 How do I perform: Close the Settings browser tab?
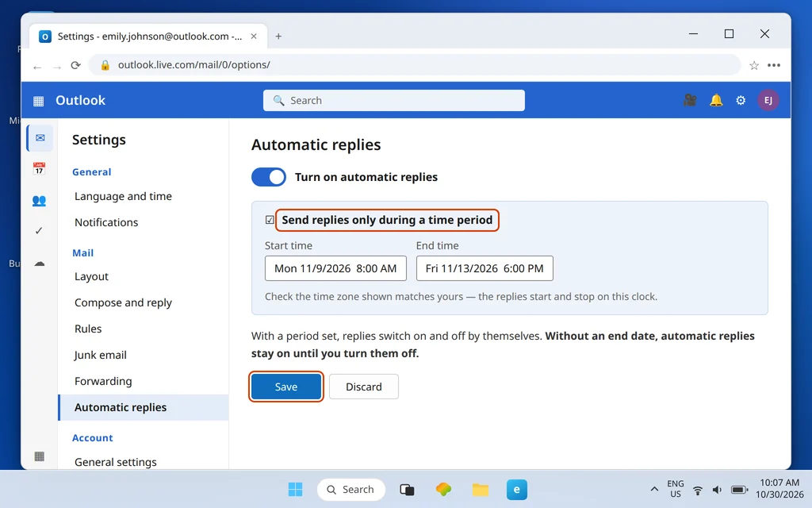tap(254, 37)
